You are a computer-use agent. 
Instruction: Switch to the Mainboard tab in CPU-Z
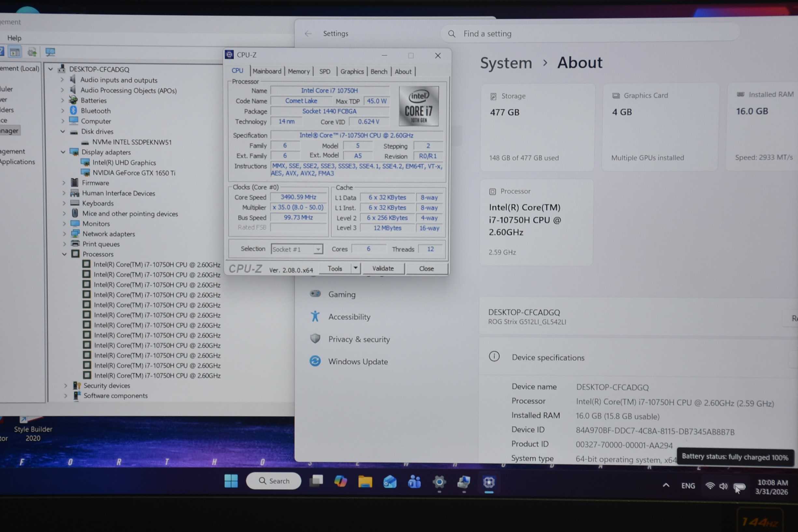267,71
